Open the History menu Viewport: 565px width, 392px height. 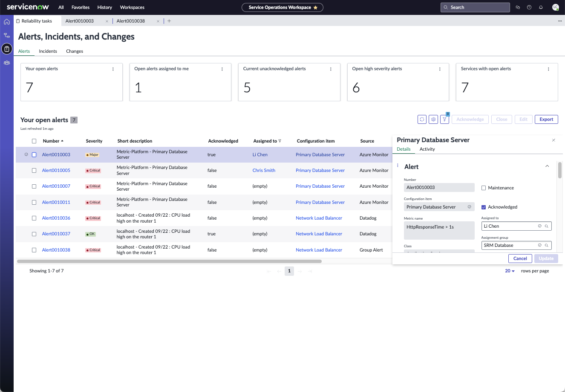coord(104,7)
